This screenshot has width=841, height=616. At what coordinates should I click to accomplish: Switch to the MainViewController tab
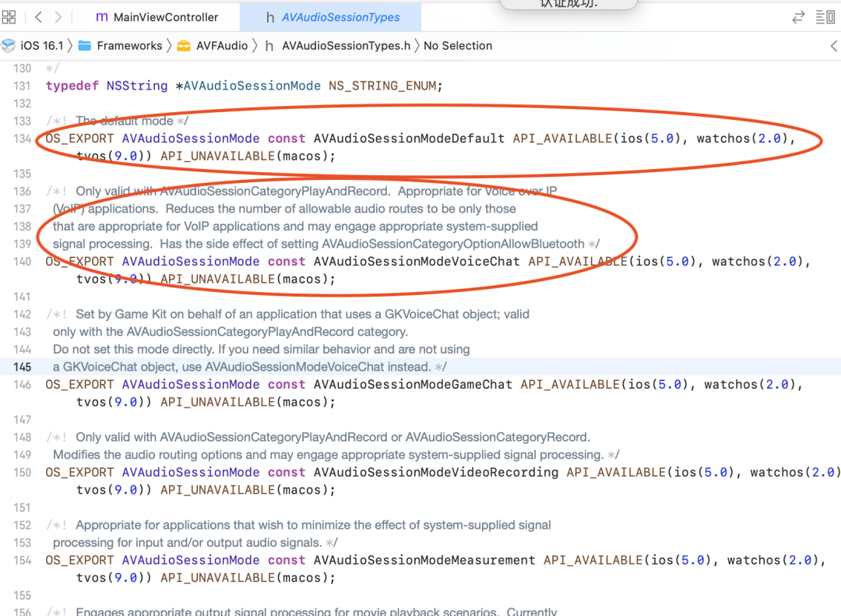tap(157, 16)
